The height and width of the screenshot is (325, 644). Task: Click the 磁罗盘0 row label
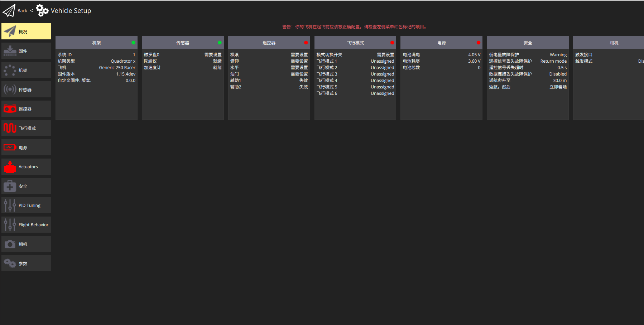click(x=152, y=55)
